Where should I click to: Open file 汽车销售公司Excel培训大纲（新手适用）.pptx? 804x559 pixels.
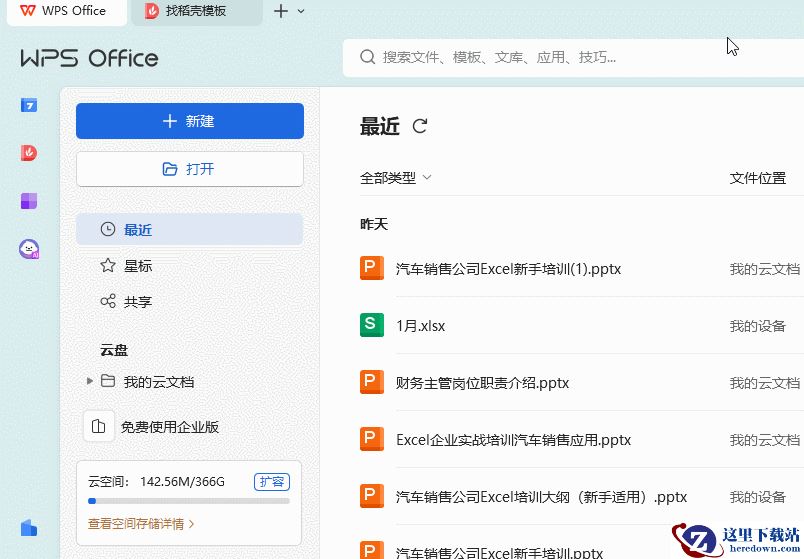pyautogui.click(x=541, y=497)
